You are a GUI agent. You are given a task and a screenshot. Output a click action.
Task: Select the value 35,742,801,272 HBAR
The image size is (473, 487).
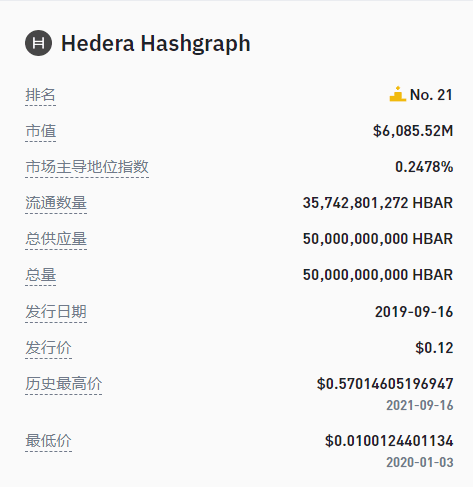pos(378,203)
